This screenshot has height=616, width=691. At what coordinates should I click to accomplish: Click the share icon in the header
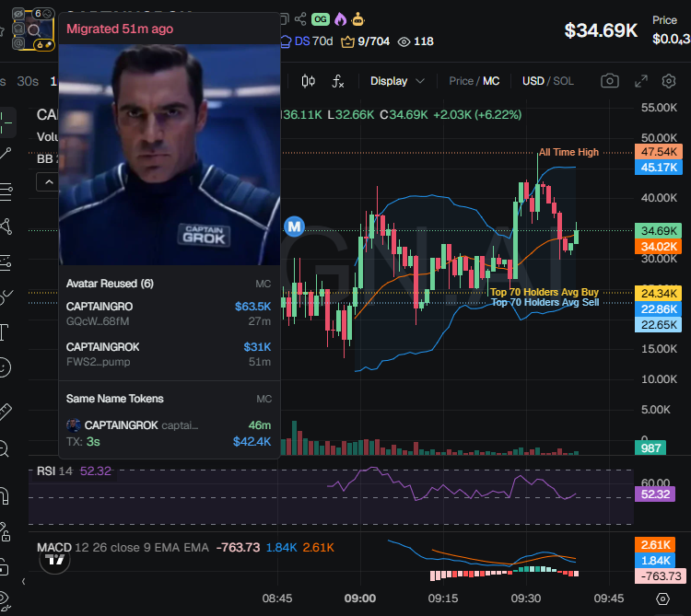coord(300,19)
